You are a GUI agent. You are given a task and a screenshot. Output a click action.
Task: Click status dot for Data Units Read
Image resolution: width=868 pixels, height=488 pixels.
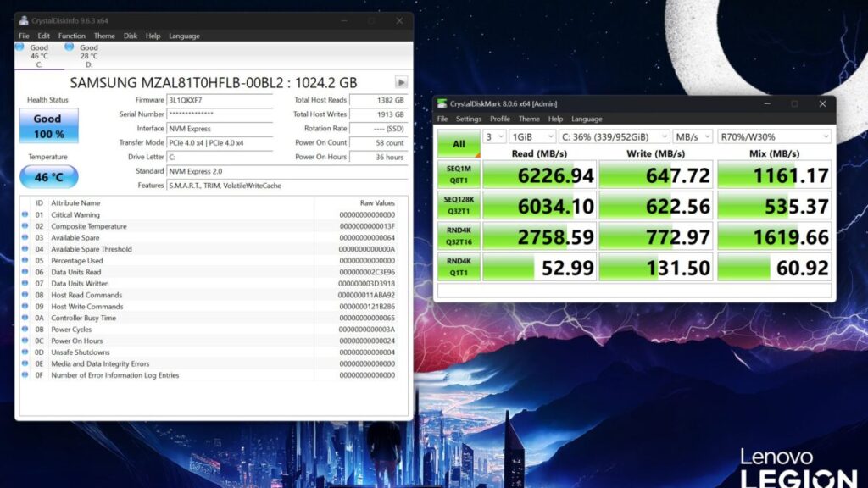25,272
